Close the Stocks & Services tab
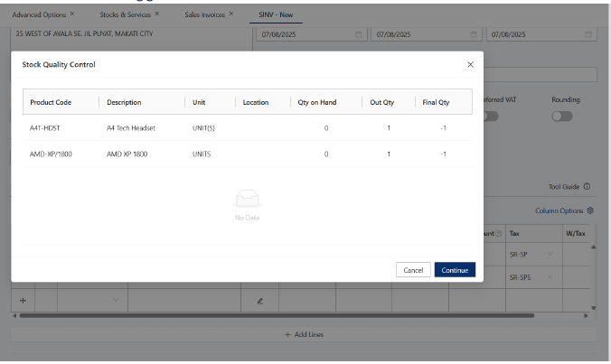The height and width of the screenshot is (364, 611). (x=157, y=14)
